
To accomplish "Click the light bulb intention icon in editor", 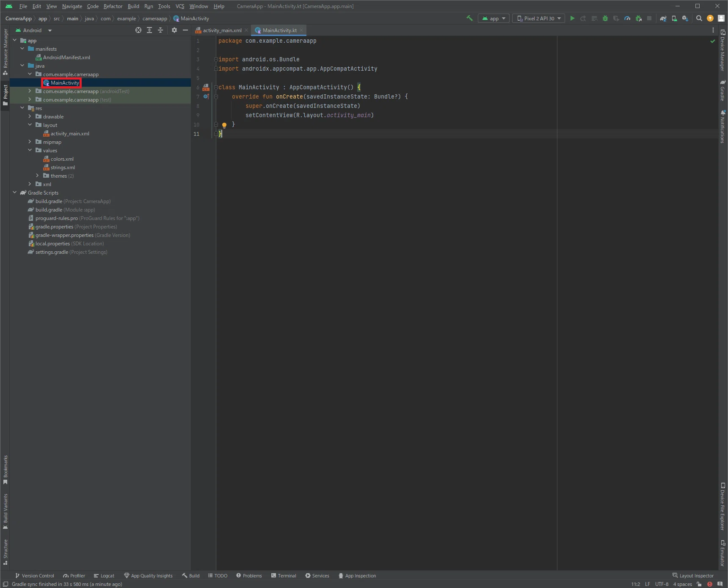I will tap(224, 125).
